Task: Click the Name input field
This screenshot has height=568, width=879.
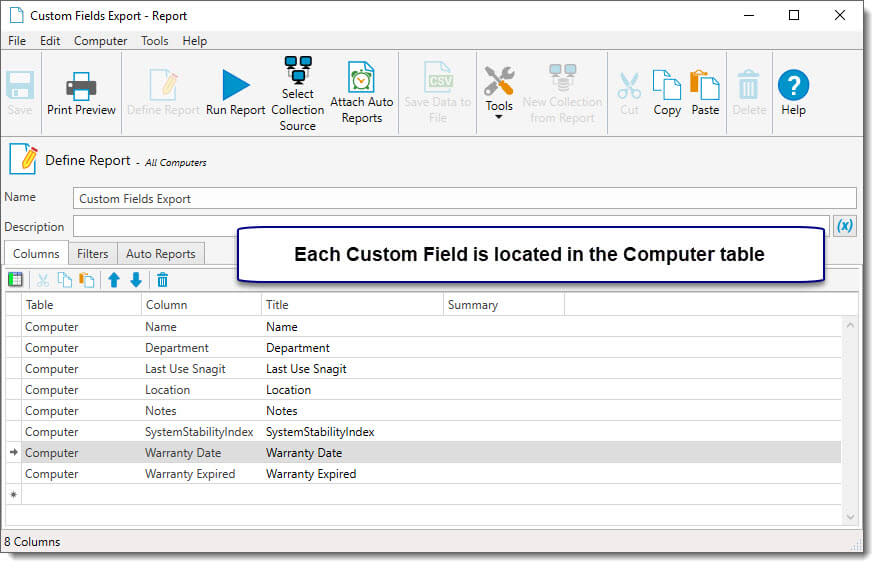Action: 464,198
